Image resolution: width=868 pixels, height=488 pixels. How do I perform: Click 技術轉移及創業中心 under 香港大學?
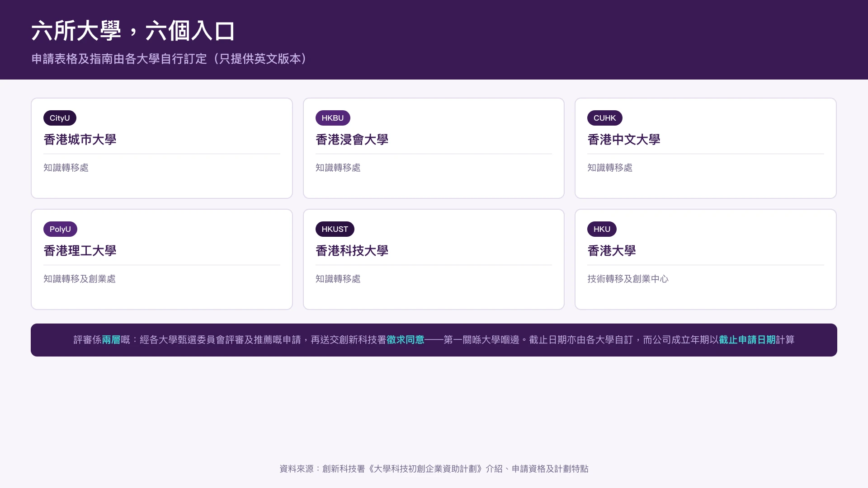627,279
